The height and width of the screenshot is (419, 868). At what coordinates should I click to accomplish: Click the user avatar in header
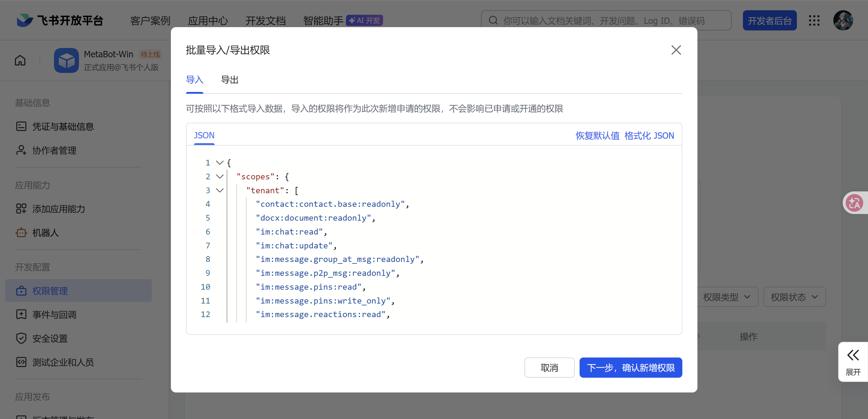click(x=843, y=20)
